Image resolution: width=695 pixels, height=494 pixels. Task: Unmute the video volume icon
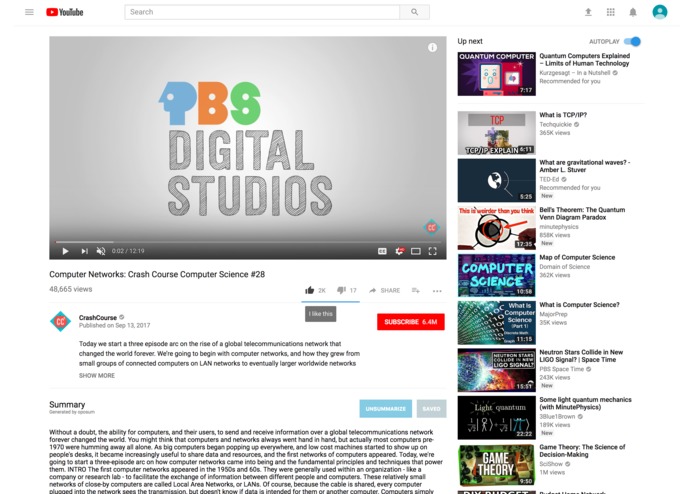point(101,251)
